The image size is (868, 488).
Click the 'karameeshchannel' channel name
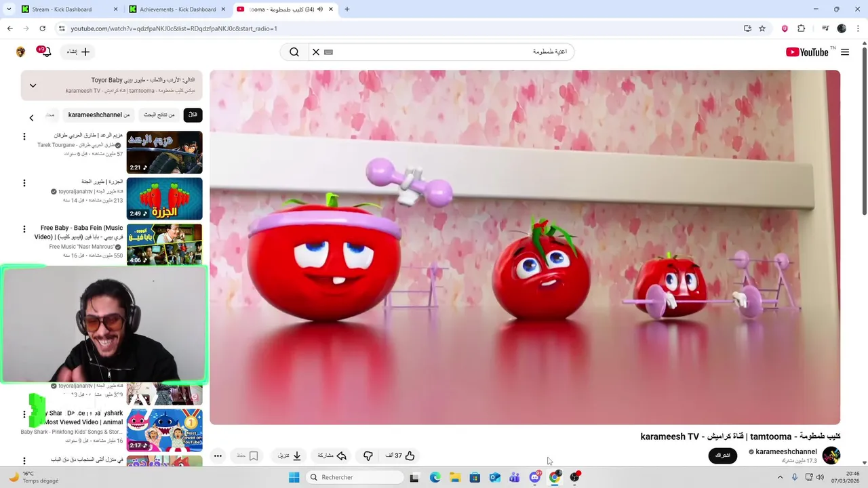coord(786,451)
